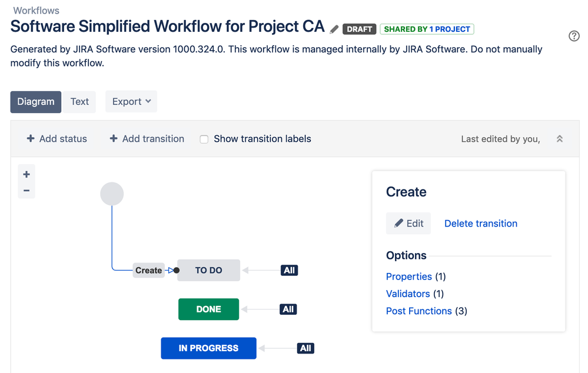
Task: Select the All badge next to DONE
Action: [x=288, y=309]
